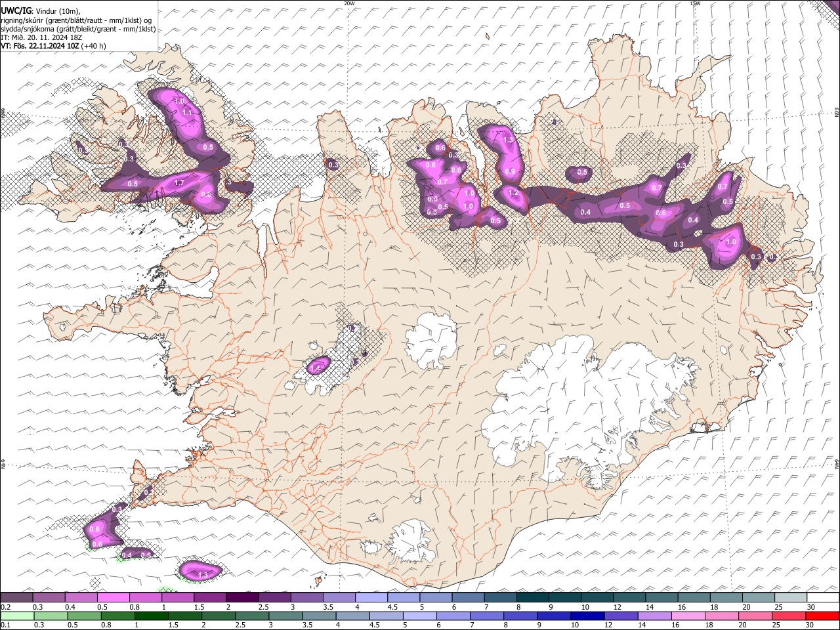Click the '15W' longitude label
The height and width of the screenshot is (630, 840).
point(694,3)
